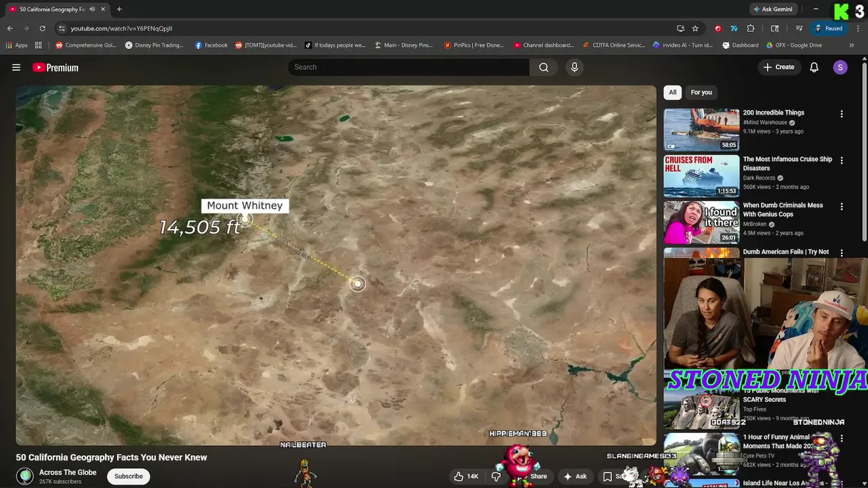Open the Channel dashboard bookmark
This screenshot has height=488, width=868.
click(544, 45)
